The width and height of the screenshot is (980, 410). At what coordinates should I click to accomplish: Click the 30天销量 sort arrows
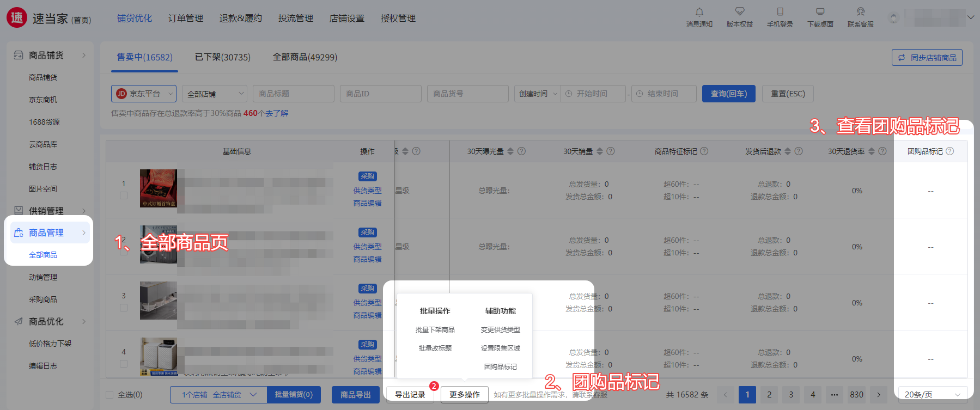[x=600, y=151]
